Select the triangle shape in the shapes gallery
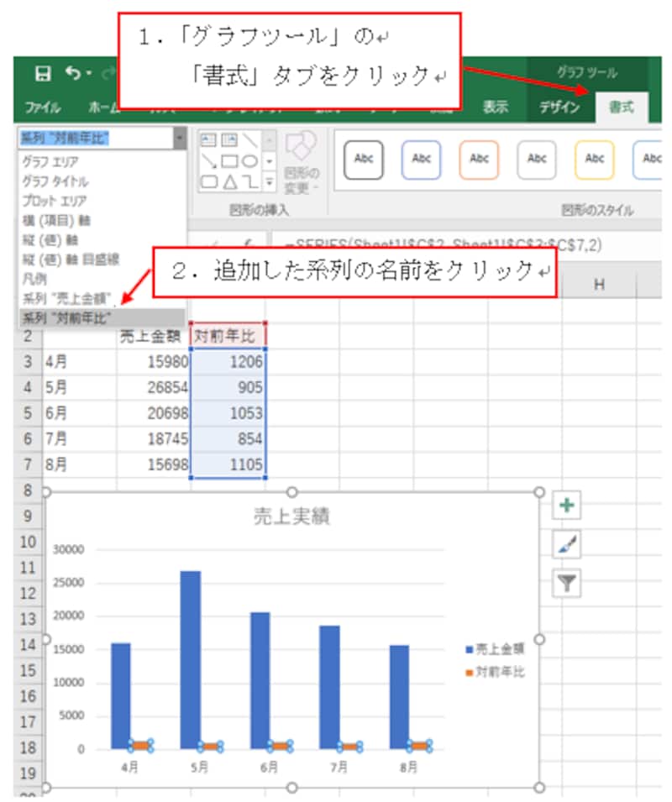672x802 pixels. coord(230,181)
